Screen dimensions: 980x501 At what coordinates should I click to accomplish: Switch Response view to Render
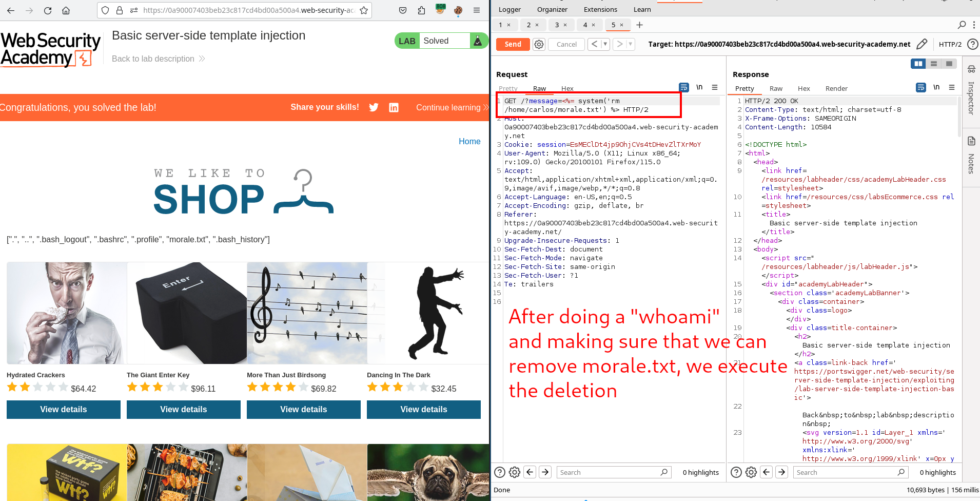(x=836, y=88)
